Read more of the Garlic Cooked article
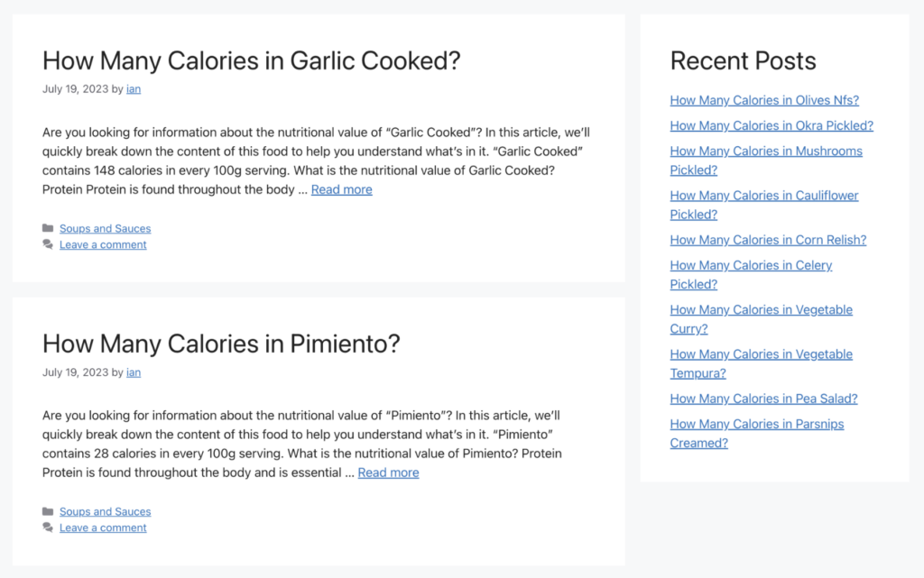This screenshot has height=578, width=924. point(342,189)
